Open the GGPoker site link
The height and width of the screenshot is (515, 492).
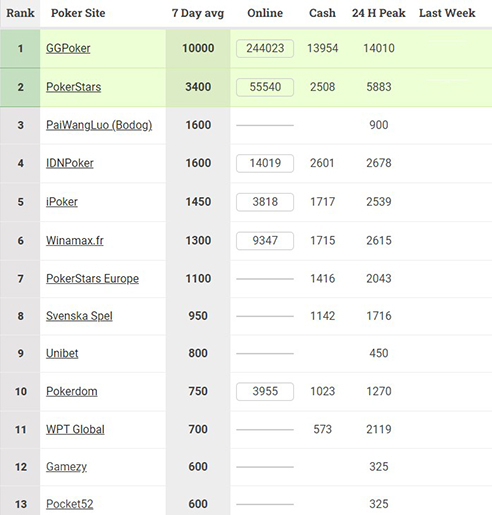pyautogui.click(x=68, y=48)
